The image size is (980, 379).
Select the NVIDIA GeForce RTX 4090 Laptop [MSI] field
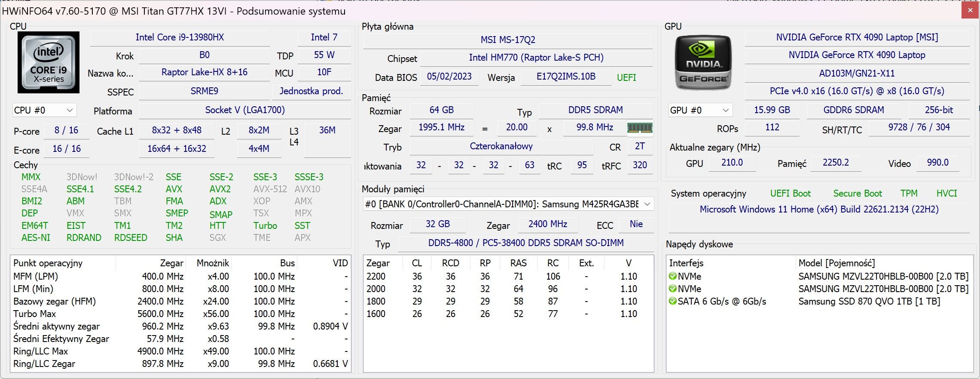coord(857,37)
